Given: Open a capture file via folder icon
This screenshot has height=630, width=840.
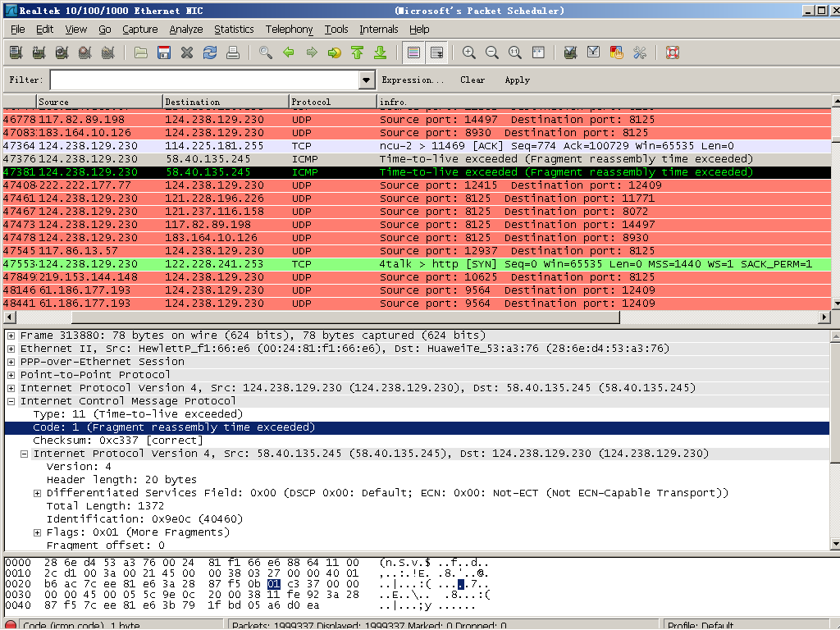Looking at the screenshot, I should pyautogui.click(x=141, y=52).
